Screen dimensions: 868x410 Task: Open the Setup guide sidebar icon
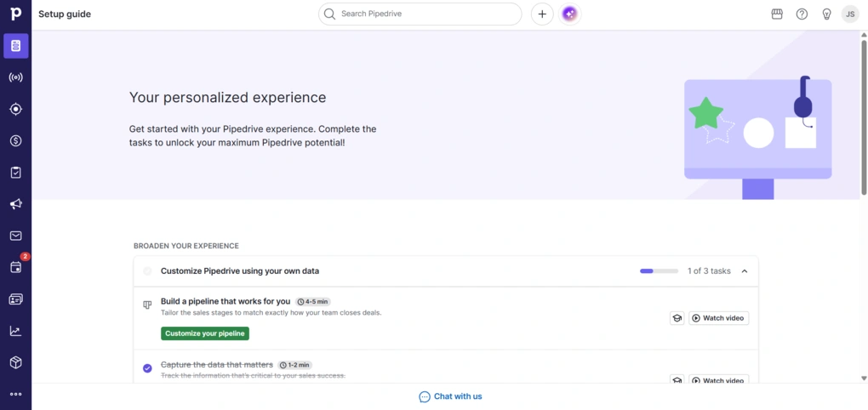point(16,46)
